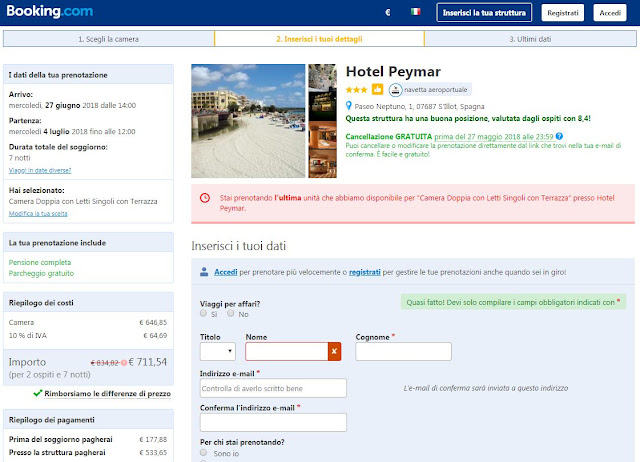640x462 pixels.
Task: Open the top small hotel thumbnail
Action: [x=322, y=77]
